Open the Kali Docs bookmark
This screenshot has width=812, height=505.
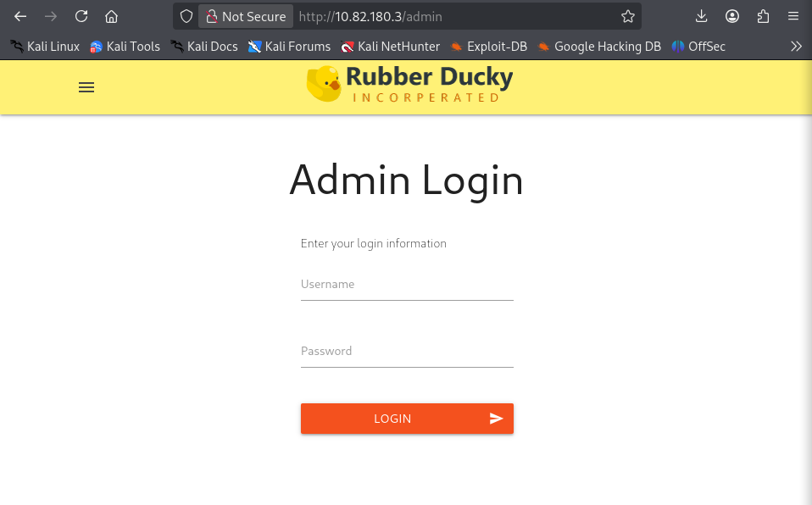204,47
